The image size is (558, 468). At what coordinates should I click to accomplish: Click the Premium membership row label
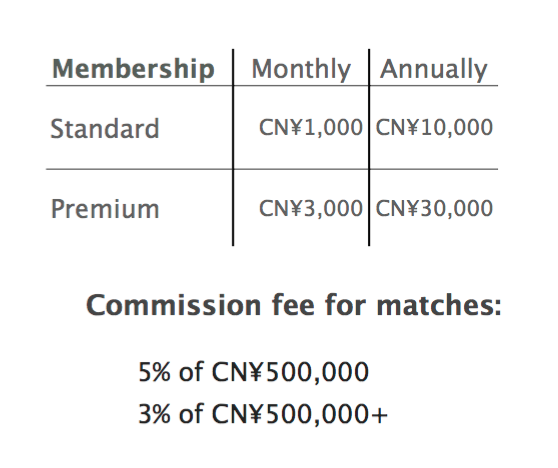click(105, 209)
